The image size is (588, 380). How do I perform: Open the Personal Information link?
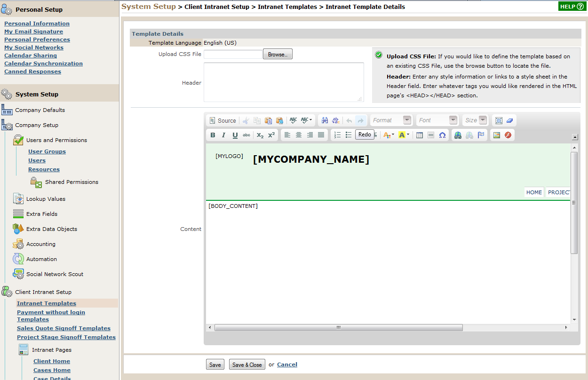(37, 24)
